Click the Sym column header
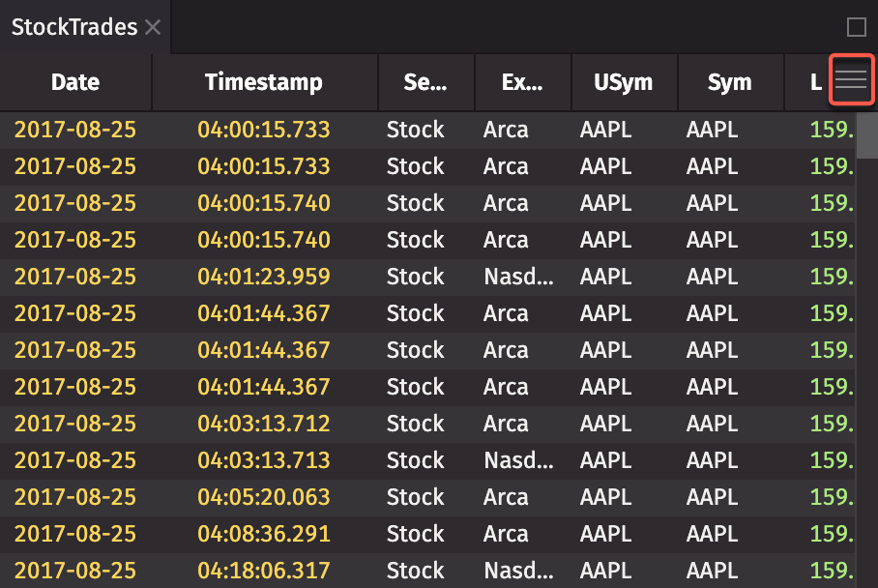This screenshot has width=878, height=588. (x=729, y=82)
